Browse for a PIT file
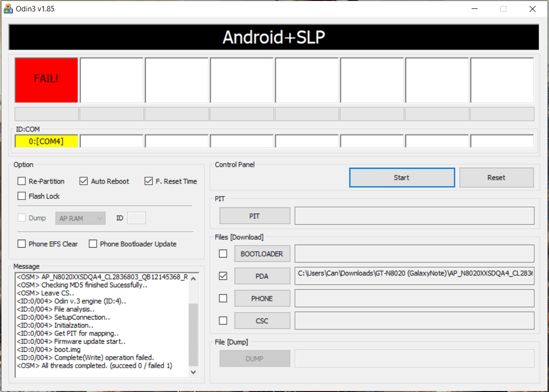Image resolution: width=549 pixels, height=392 pixels. click(x=254, y=216)
